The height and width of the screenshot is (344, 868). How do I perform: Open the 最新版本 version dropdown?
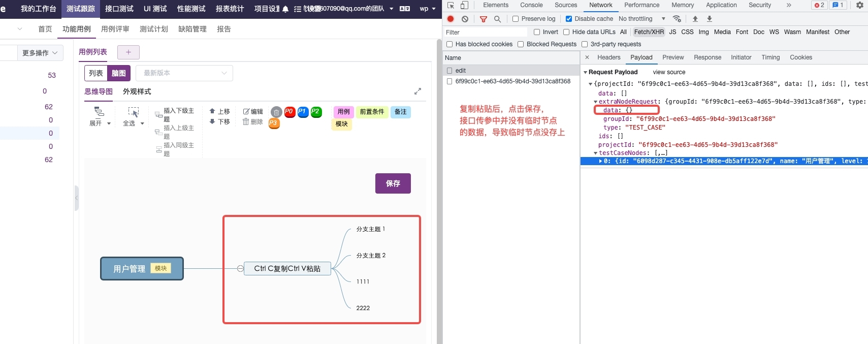[185, 73]
